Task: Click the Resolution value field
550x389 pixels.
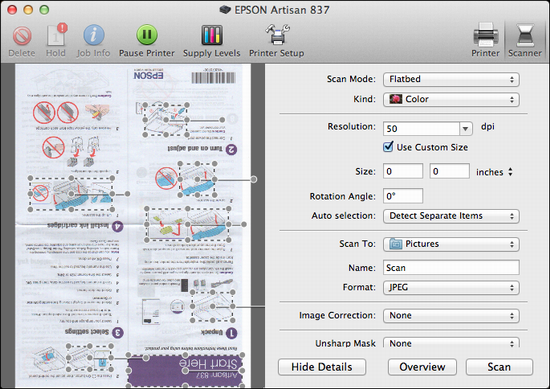Action: point(421,129)
